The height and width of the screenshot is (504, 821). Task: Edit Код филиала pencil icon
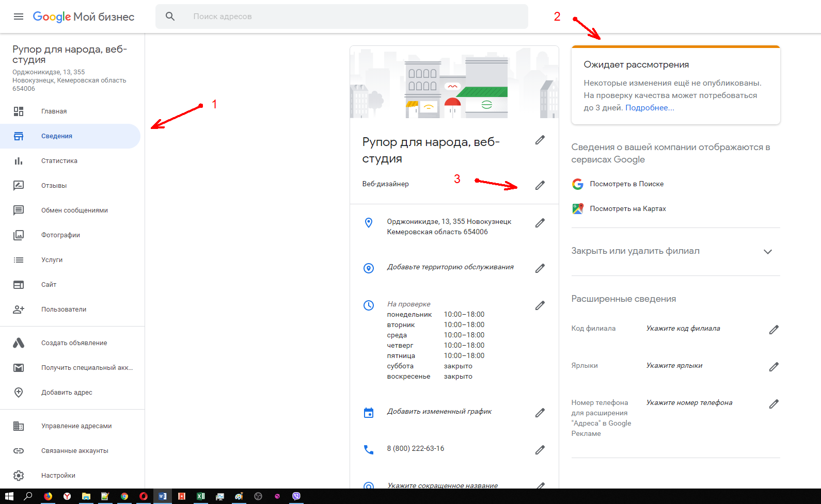click(773, 330)
